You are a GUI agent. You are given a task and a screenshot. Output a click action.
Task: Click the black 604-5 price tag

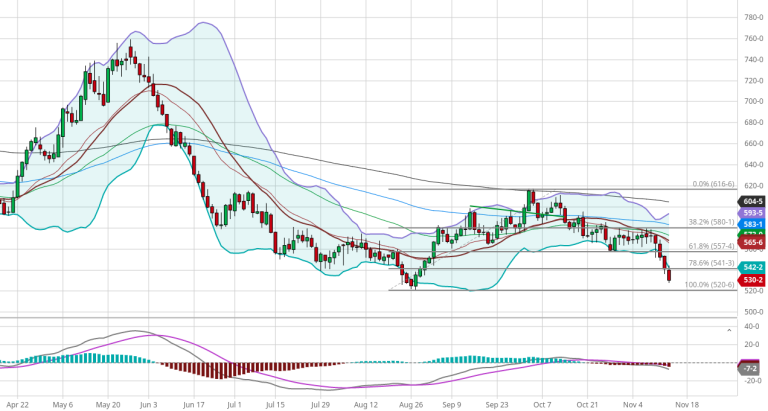point(751,201)
